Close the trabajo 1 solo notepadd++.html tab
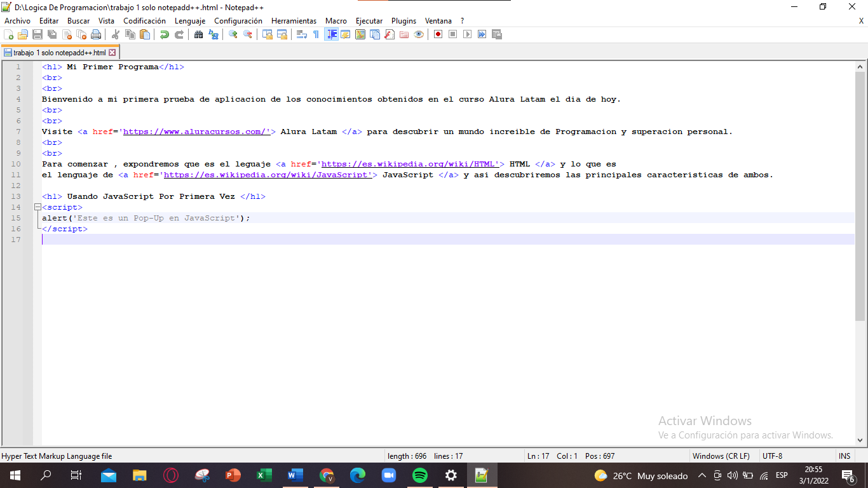Screen dimensions: 868x488 pos(112,53)
